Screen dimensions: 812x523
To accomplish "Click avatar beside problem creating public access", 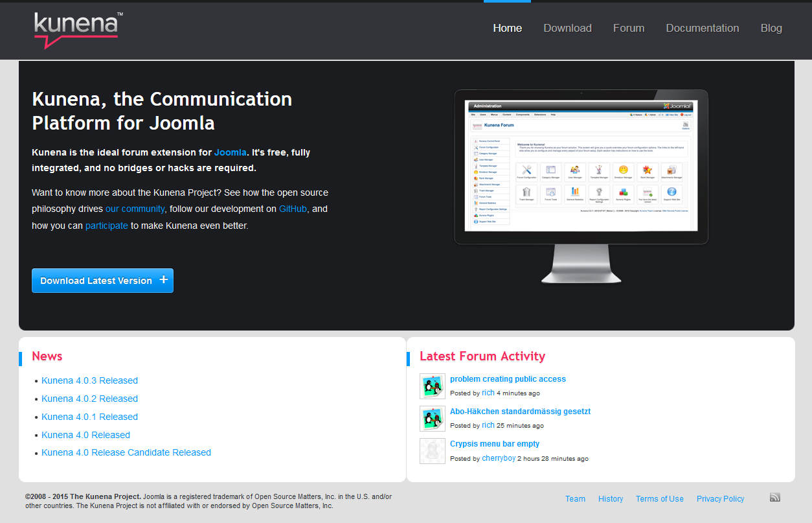I will coord(432,386).
